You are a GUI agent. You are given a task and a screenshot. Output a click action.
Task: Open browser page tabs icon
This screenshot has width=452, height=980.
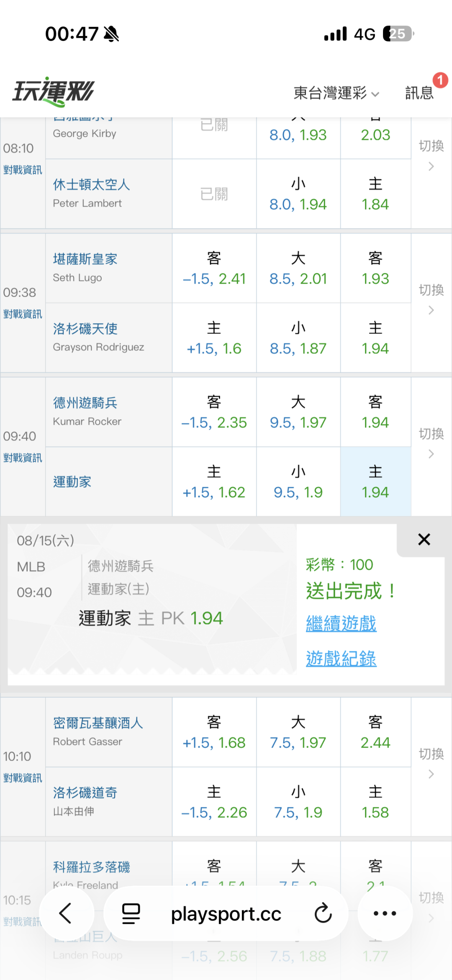point(131,913)
